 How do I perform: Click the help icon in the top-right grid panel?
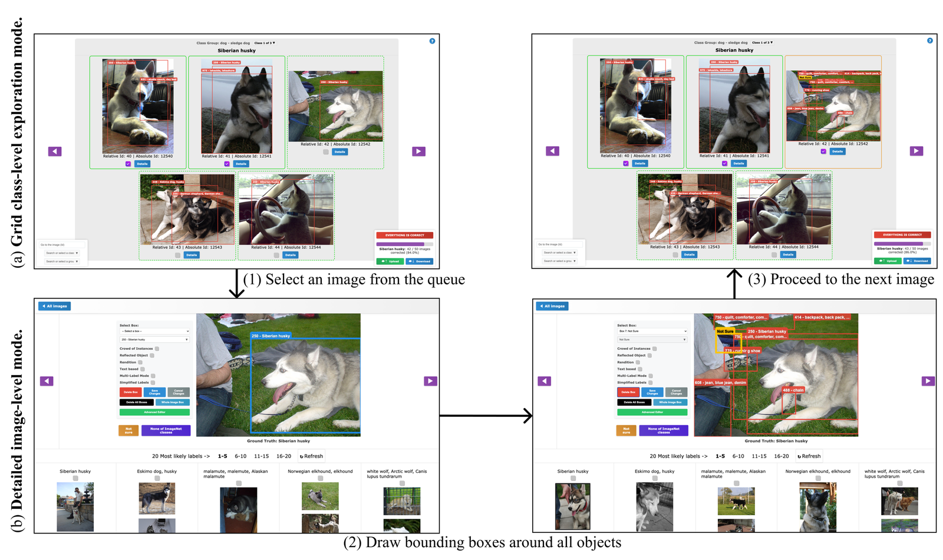coord(930,41)
